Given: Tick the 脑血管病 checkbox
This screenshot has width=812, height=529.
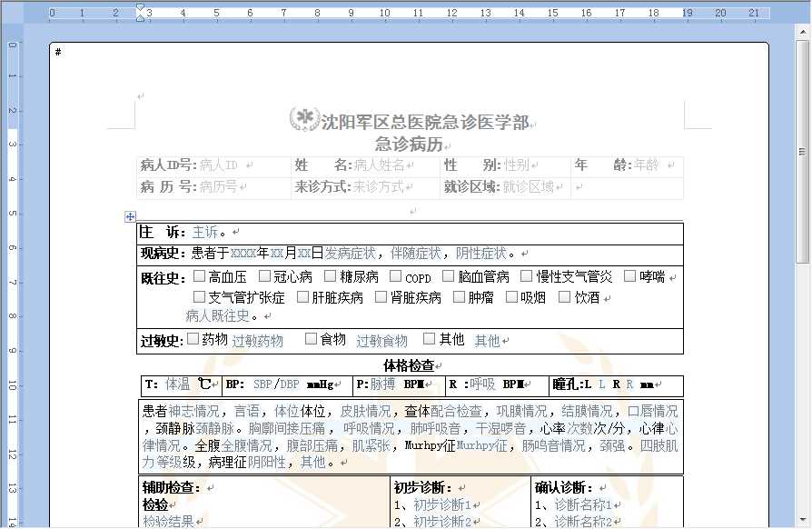Looking at the screenshot, I should [x=449, y=276].
